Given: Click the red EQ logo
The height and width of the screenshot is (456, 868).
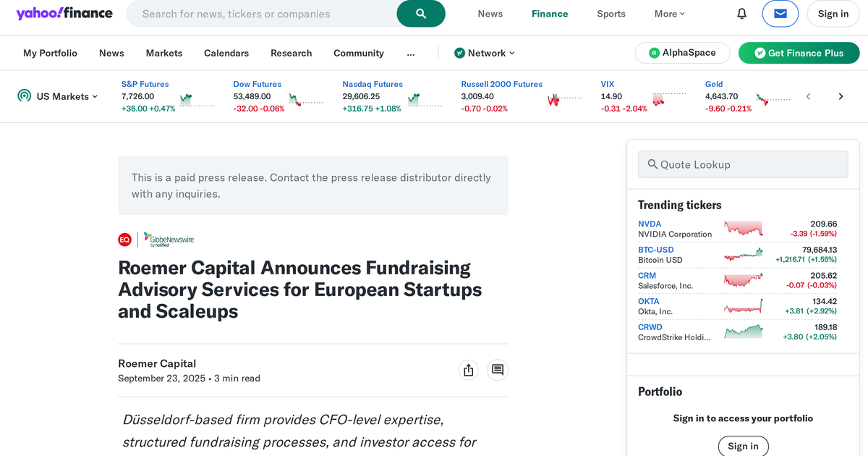Looking at the screenshot, I should [125, 239].
